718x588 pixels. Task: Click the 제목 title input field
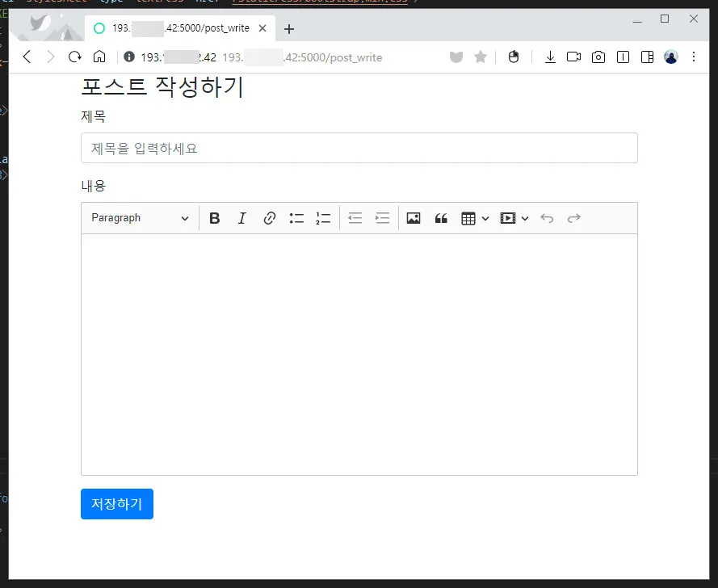tap(359, 148)
